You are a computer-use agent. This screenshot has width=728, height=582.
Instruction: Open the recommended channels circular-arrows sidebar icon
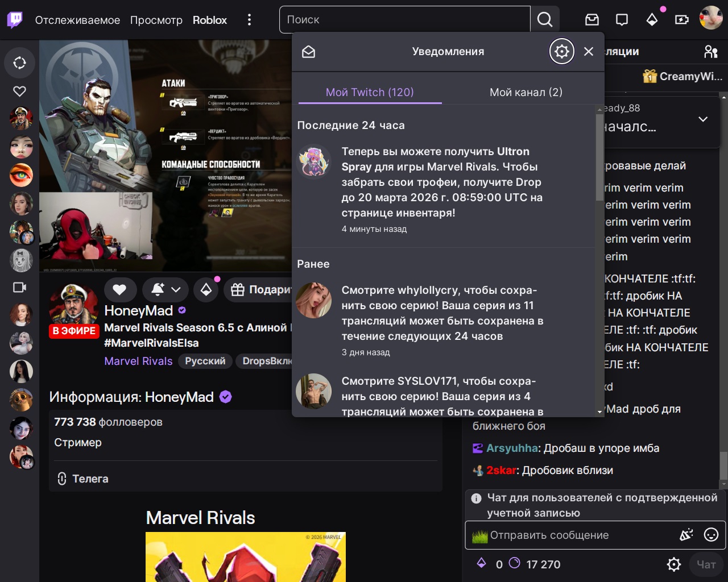[20, 63]
